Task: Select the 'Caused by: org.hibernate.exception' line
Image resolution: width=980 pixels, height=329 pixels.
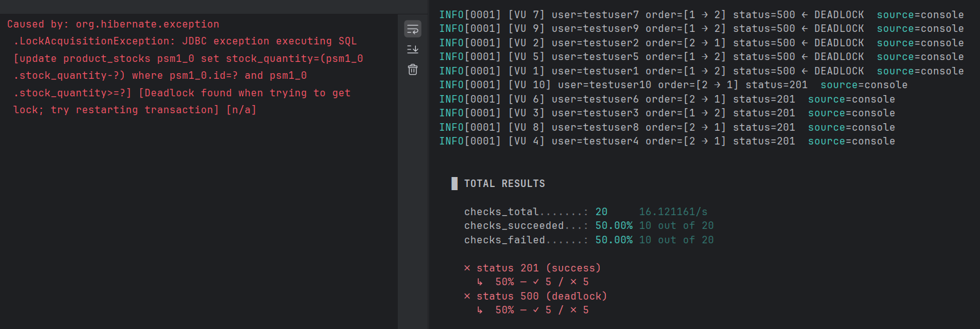Action: [x=113, y=24]
